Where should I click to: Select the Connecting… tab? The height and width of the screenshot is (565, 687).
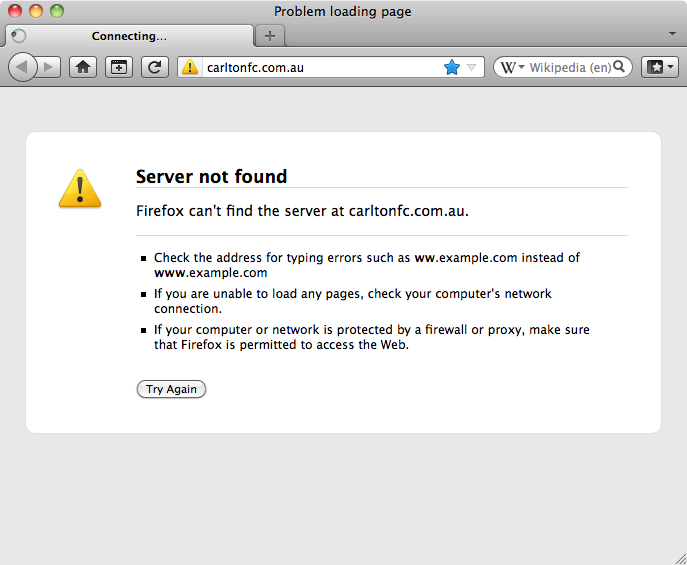point(129,36)
